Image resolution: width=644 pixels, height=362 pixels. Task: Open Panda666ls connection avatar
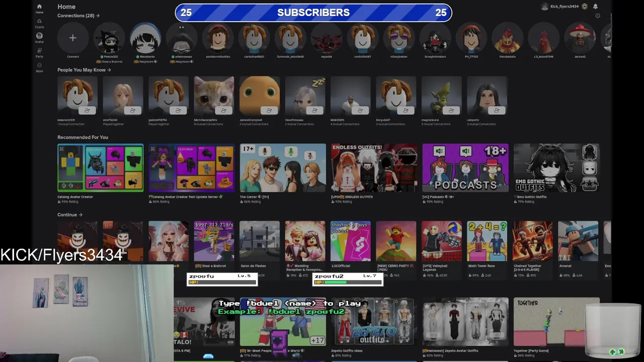pos(508,38)
